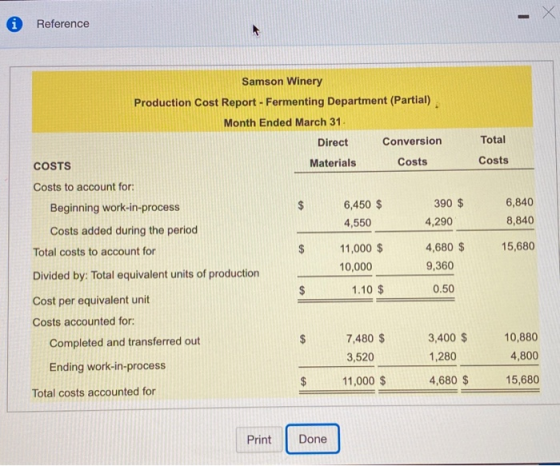Click the Month Ended March 31 line
The height and width of the screenshot is (466, 560).
(282, 122)
